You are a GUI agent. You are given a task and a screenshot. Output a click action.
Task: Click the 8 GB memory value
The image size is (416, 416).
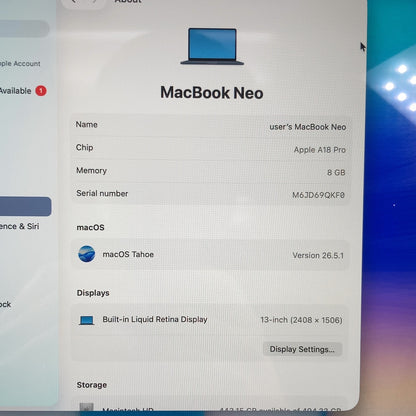tap(336, 172)
